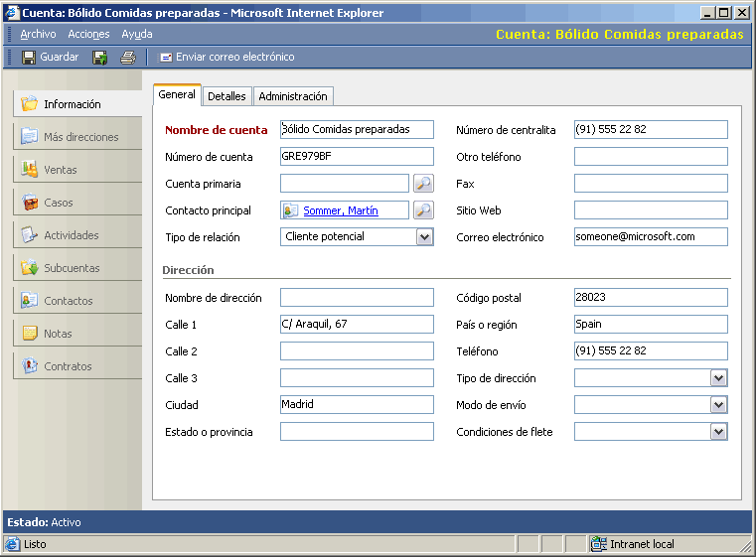
Task: Click Enviar correo electrónico button text
Action: click(234, 57)
